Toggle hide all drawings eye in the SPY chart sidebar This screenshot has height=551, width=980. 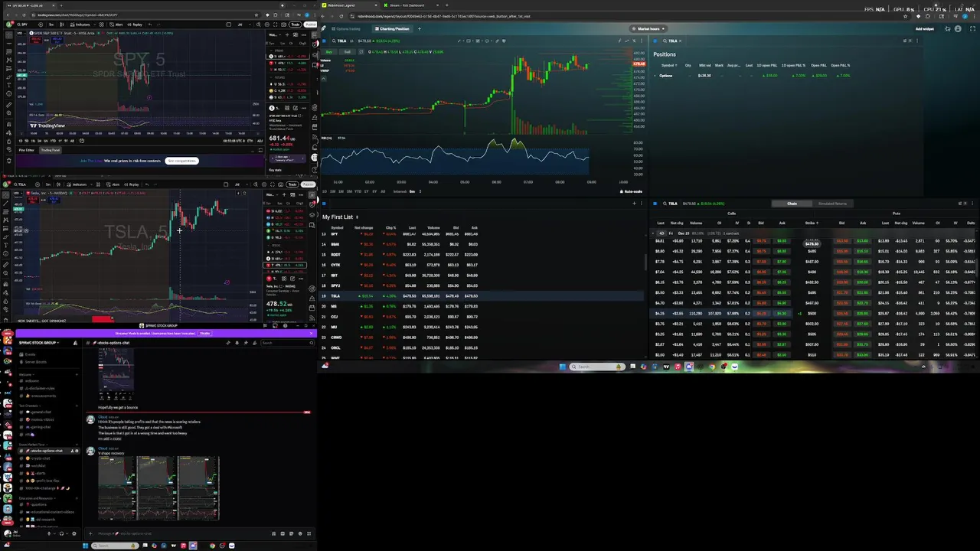click(9, 149)
